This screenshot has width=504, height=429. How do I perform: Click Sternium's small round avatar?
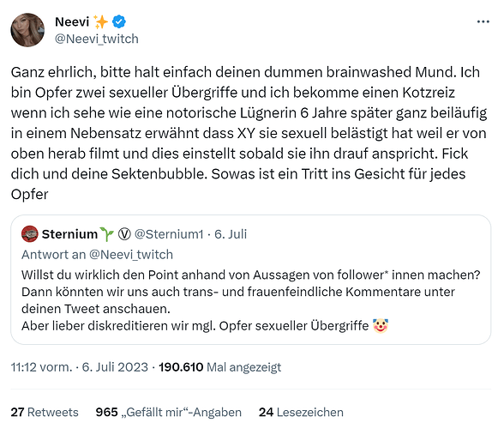(30, 234)
